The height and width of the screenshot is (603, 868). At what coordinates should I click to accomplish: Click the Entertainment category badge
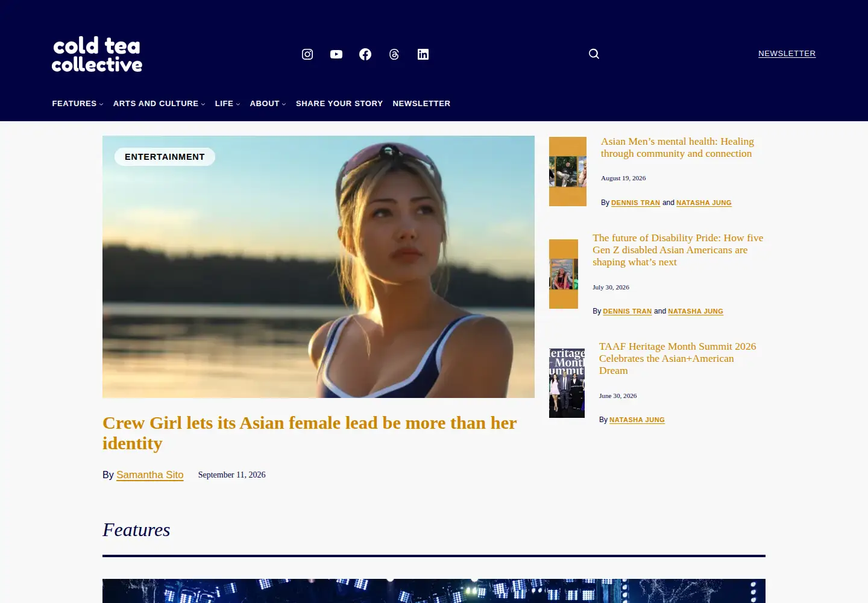tap(165, 157)
